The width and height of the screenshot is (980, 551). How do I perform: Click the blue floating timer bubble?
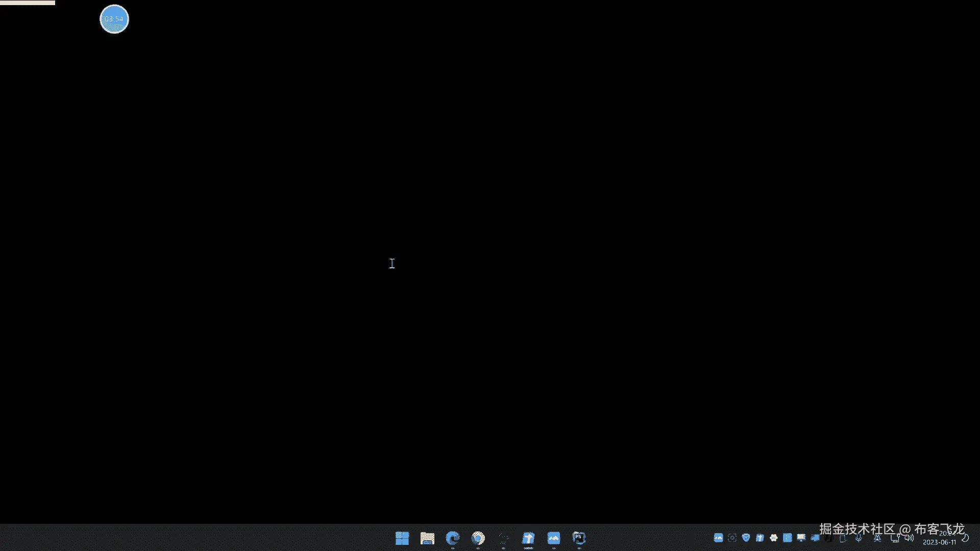pos(114,19)
